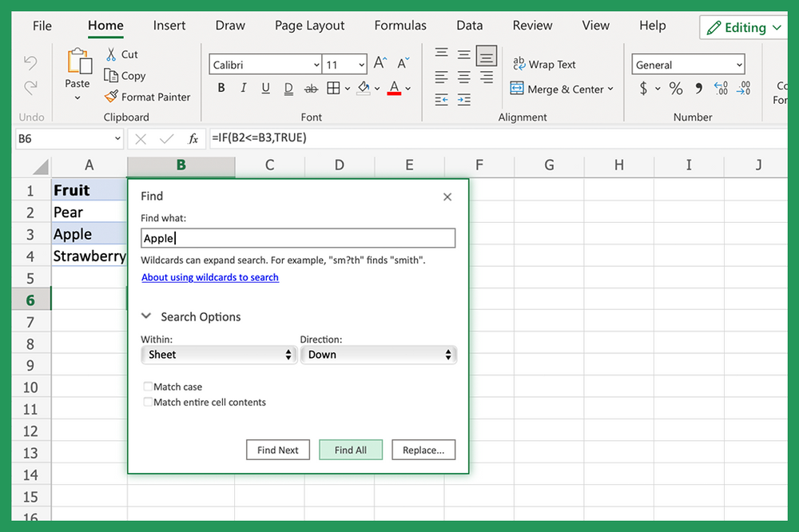The image size is (799, 532).
Task: Open the Within dropdown showing Sheet
Action: (218, 355)
